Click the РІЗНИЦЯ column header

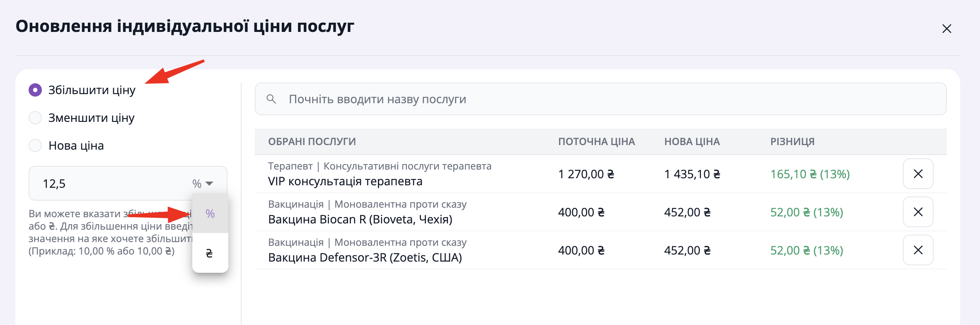coord(792,142)
